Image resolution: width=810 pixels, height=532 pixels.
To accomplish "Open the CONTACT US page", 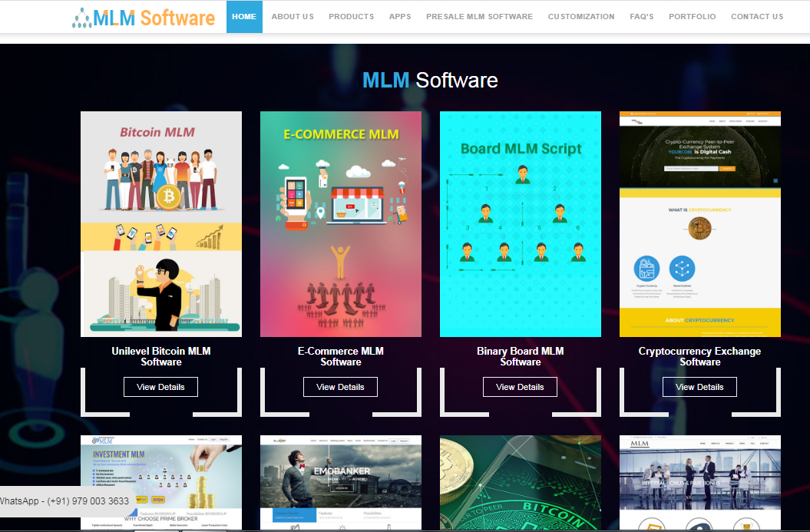I will [757, 16].
